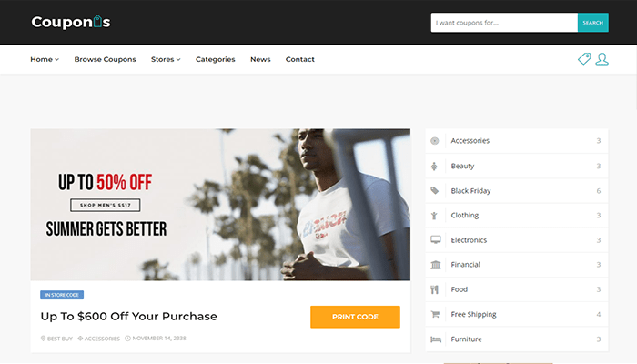This screenshot has width=637, height=364.
Task: Focus the 'I want coupons for' search field
Action: pos(504,23)
